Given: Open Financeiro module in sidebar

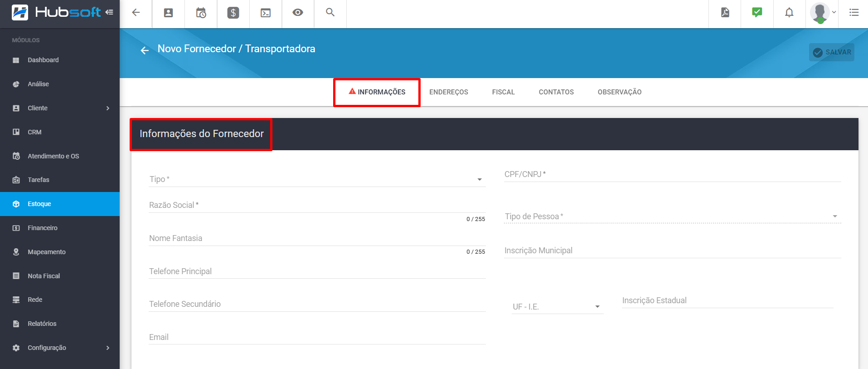Looking at the screenshot, I should [43, 228].
